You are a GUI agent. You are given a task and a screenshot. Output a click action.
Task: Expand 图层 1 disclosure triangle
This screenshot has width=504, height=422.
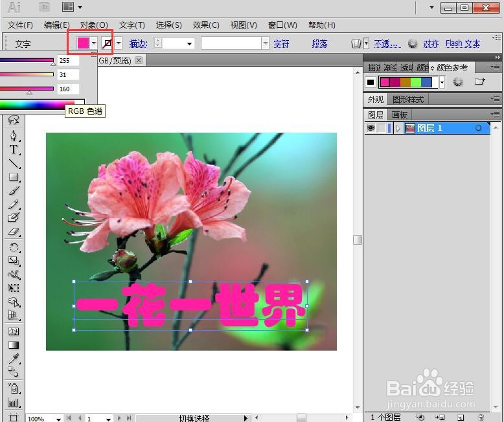(x=398, y=128)
